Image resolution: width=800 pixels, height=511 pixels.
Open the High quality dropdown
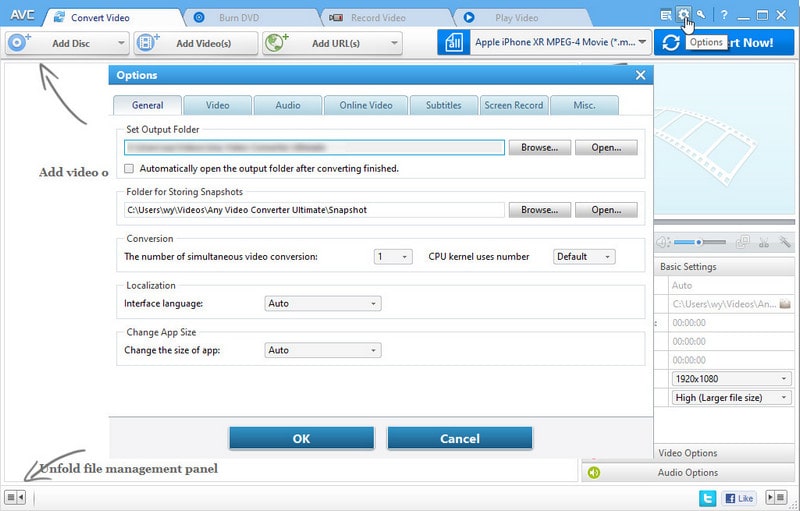point(731,398)
